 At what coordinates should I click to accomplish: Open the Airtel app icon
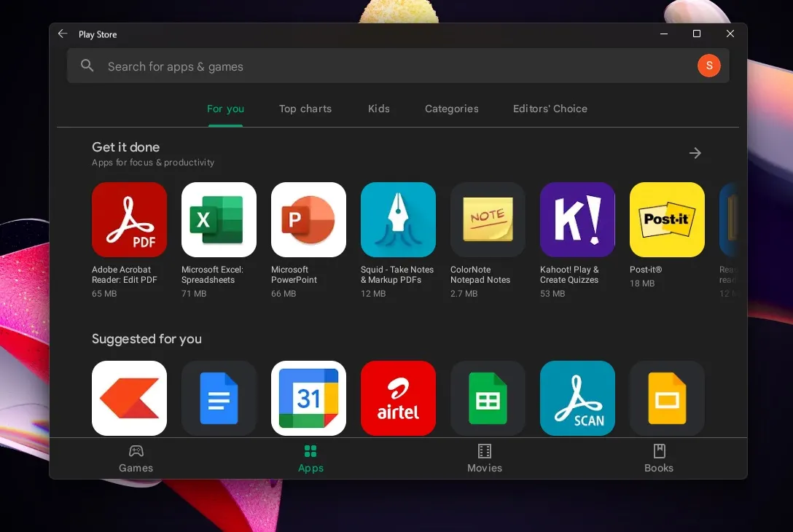[398, 398]
